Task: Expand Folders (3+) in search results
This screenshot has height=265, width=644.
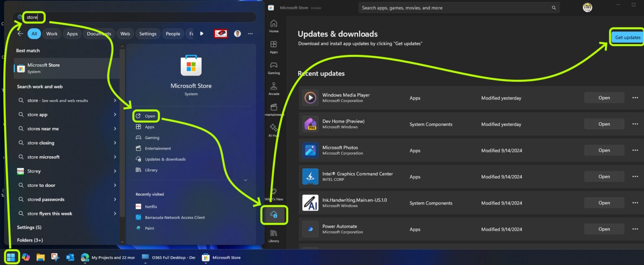Action: (x=29, y=240)
